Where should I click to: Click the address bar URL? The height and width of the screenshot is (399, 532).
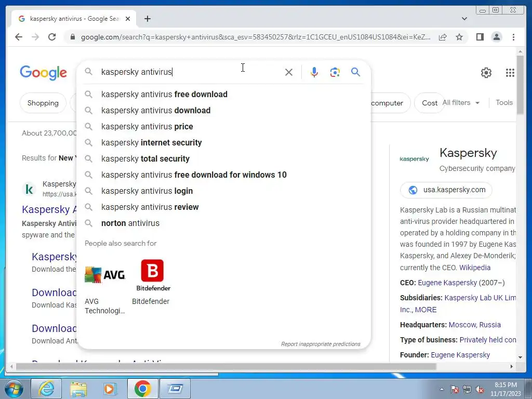pos(256,37)
